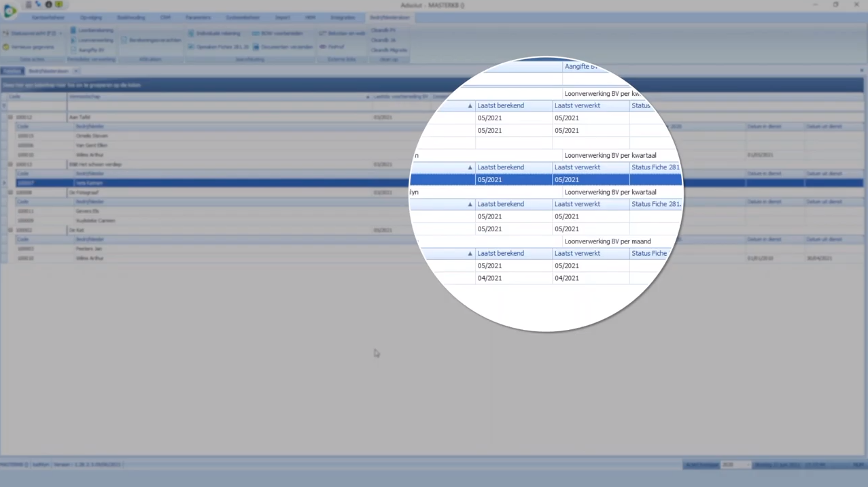This screenshot has width=868, height=487.
Task: Click the Aangifte BV ribbon icon
Action: coord(73,50)
